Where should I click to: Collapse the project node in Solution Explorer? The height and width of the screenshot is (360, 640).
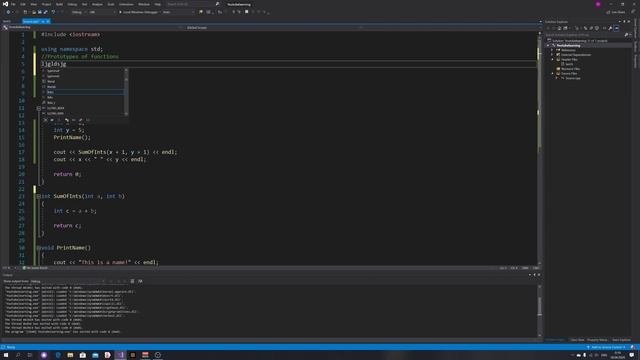click(548, 46)
